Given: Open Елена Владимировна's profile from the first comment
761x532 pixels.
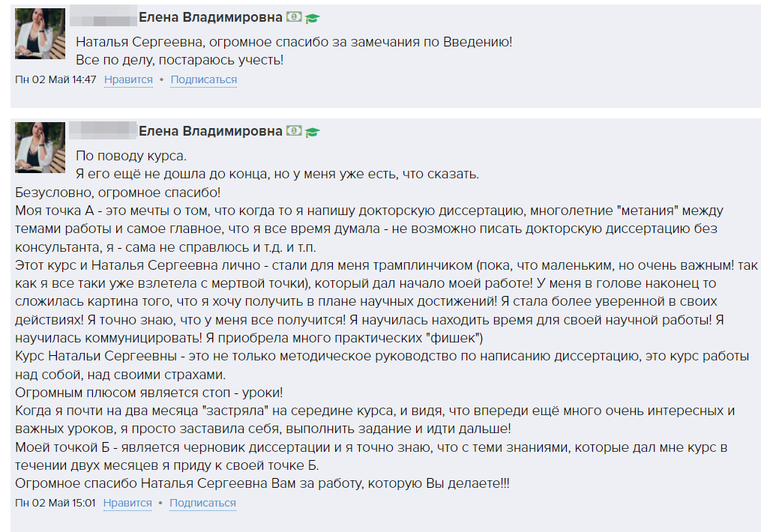Looking at the screenshot, I should click(211, 17).
